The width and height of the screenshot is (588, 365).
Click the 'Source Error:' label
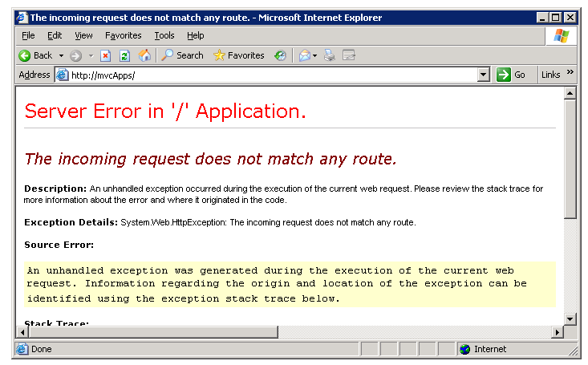[x=59, y=245]
